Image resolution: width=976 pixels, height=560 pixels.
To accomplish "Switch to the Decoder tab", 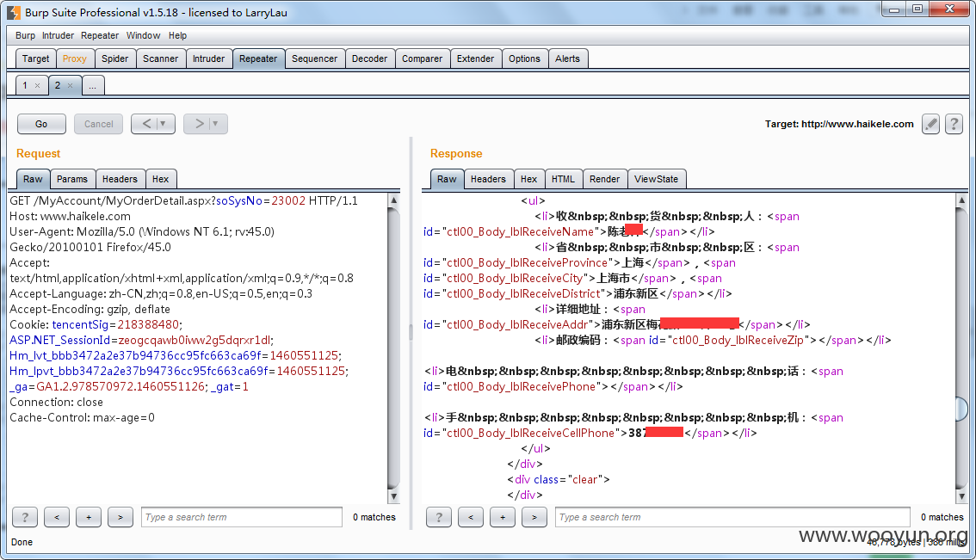I will pos(370,58).
